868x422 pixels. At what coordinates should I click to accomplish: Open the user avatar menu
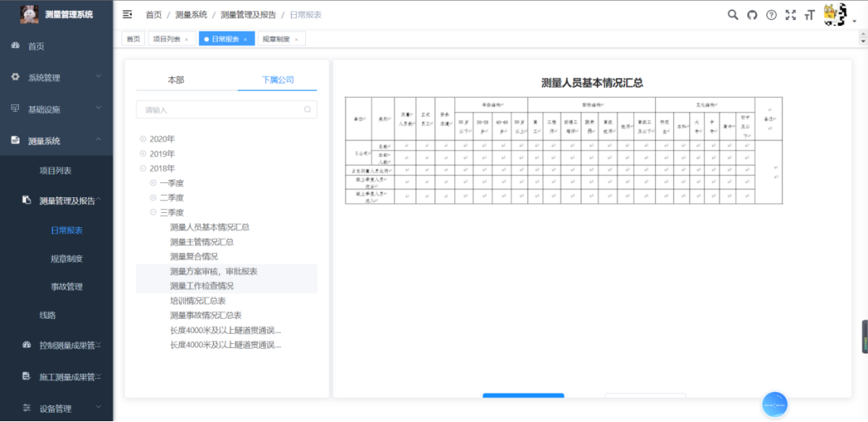[x=836, y=15]
